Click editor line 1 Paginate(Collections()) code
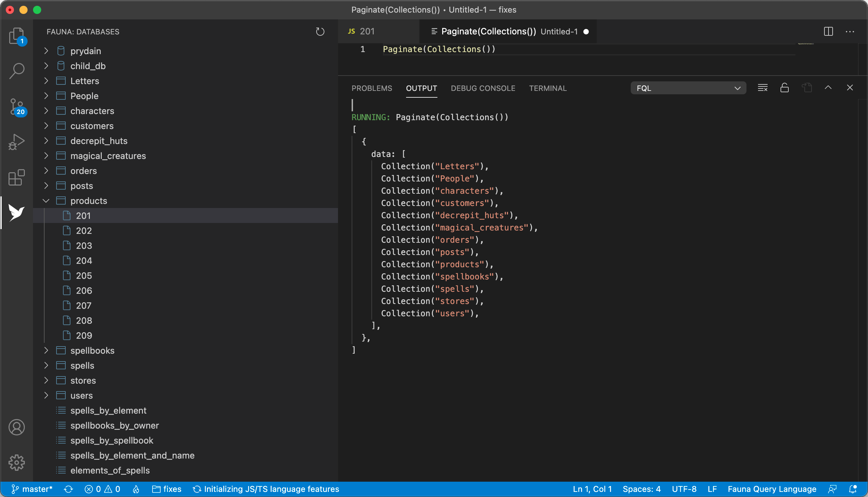868x497 pixels. pos(439,49)
